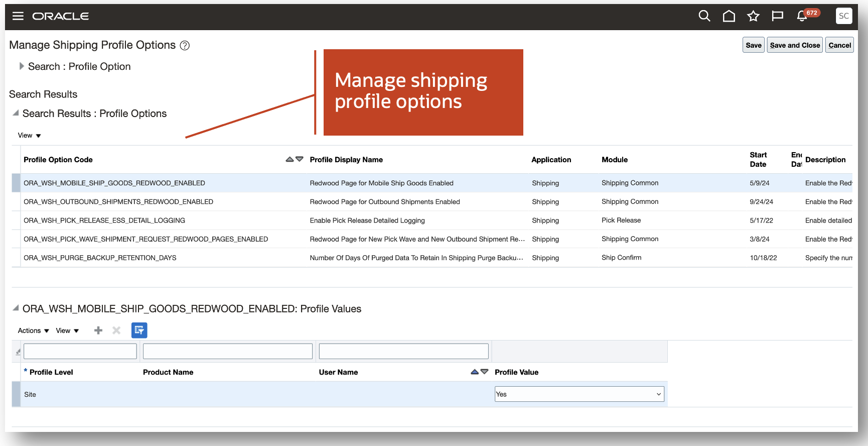Toggle the query by example icon
868x446 pixels.
click(x=139, y=330)
